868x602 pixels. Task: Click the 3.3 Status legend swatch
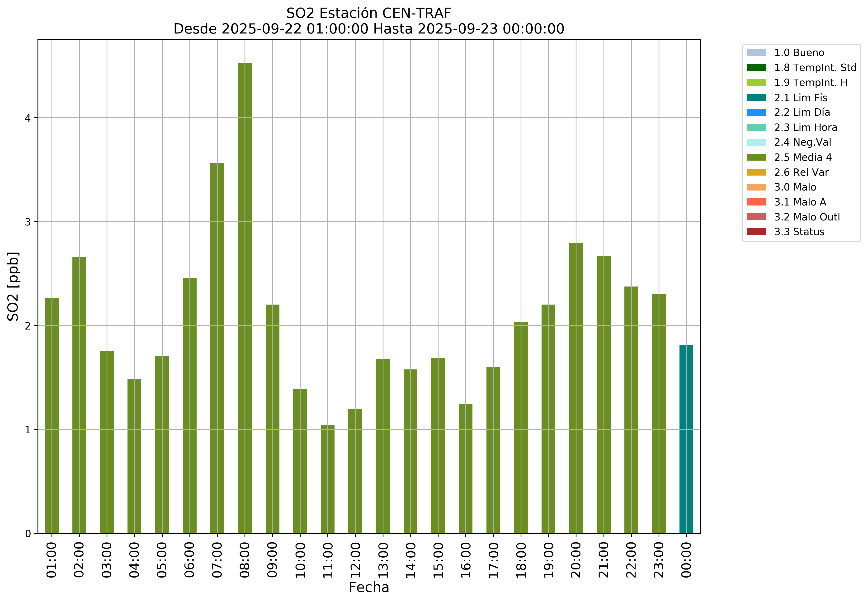tap(756, 232)
